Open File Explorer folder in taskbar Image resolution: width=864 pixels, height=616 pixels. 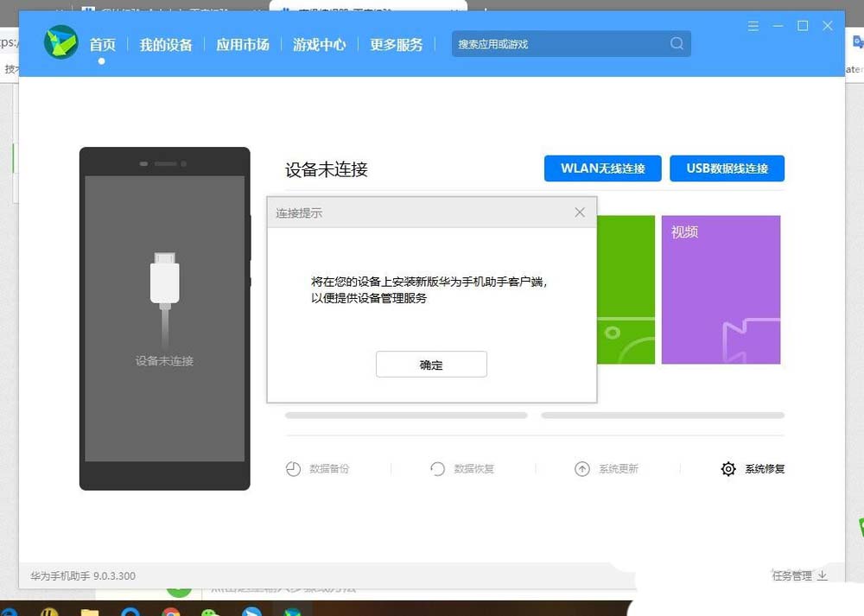pyautogui.click(x=90, y=612)
